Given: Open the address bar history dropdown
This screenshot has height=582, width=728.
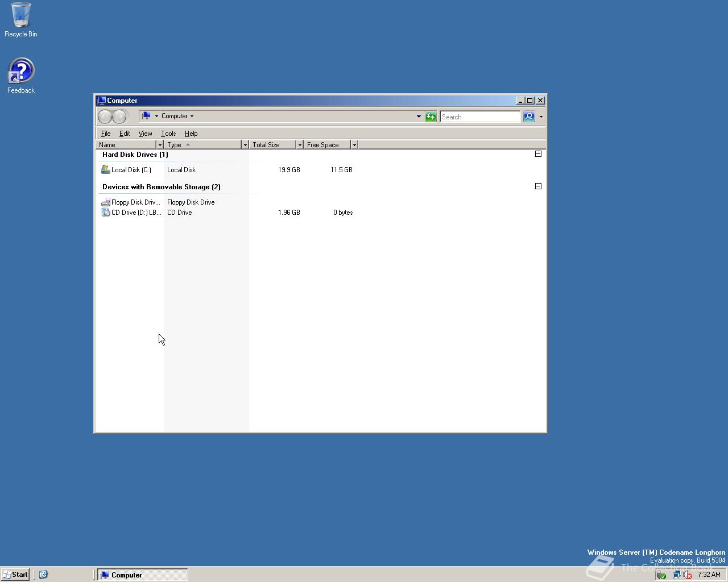Looking at the screenshot, I should coord(419,117).
